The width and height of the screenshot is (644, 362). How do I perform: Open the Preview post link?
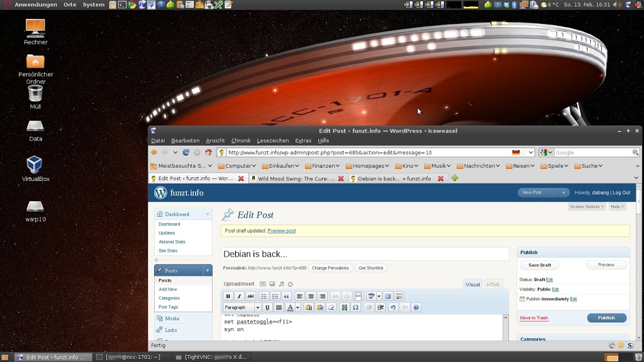point(282,231)
